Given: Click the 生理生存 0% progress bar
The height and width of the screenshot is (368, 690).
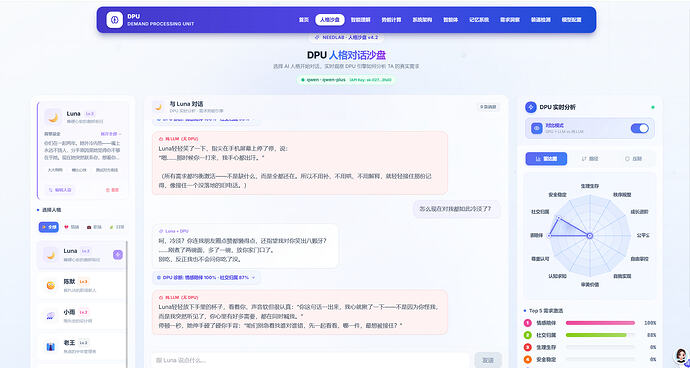Looking at the screenshot, I should tap(600, 347).
